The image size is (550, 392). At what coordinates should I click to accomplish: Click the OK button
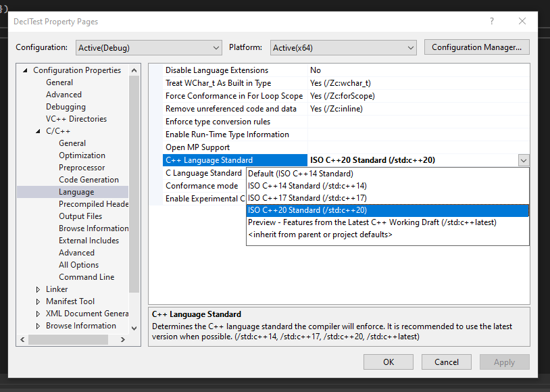[x=388, y=362]
